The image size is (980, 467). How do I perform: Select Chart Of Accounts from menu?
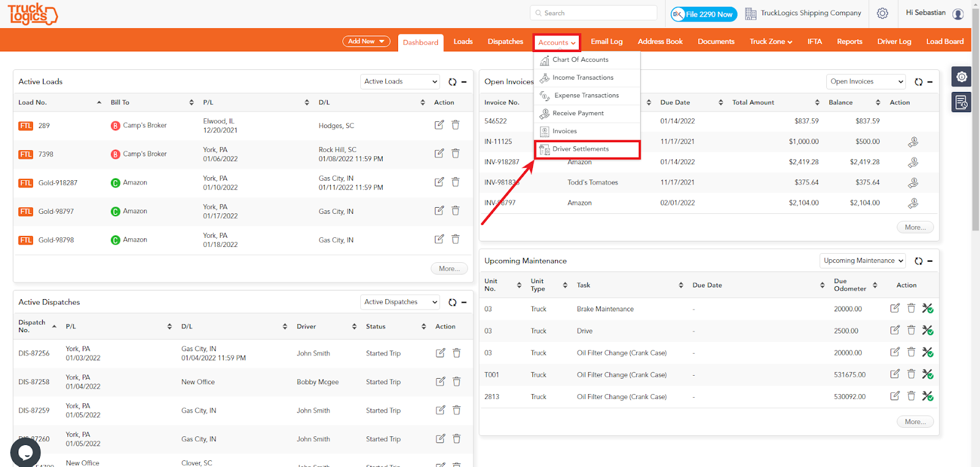587,60
